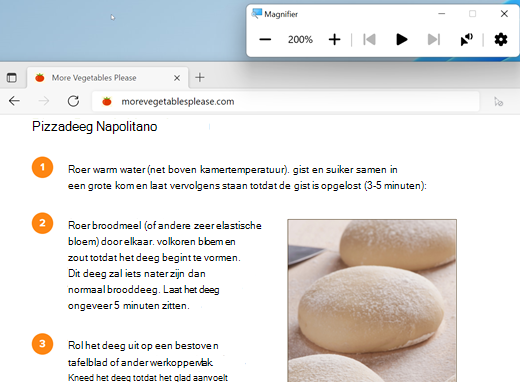The height and width of the screenshot is (382, 520).
Task: Choose read from here cursor icon
Action: [x=466, y=39]
